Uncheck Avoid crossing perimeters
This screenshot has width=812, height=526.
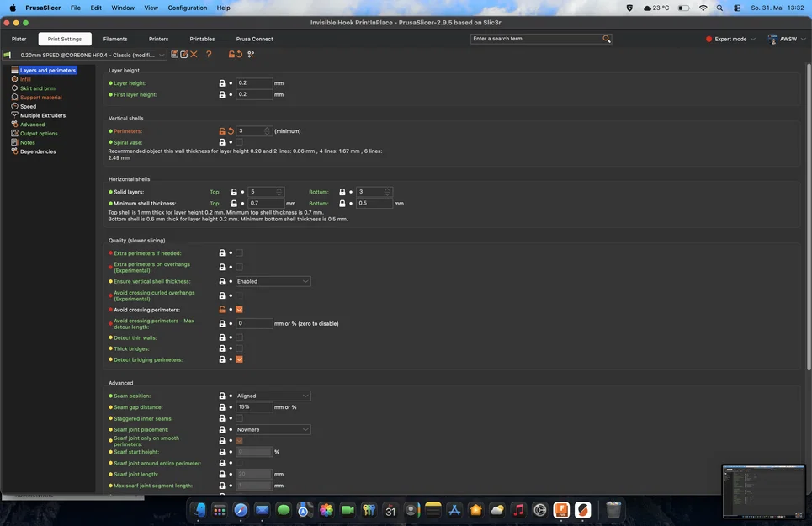pos(239,310)
